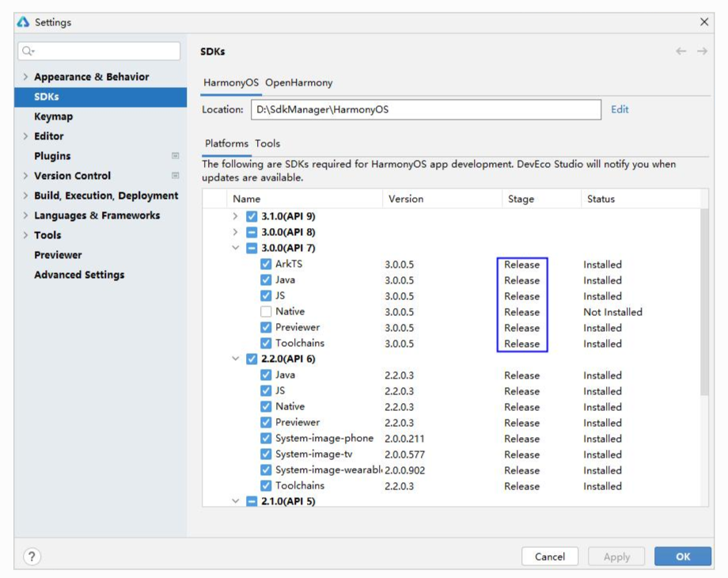Click the Cancel button
The height and width of the screenshot is (578, 728).
tap(550, 556)
